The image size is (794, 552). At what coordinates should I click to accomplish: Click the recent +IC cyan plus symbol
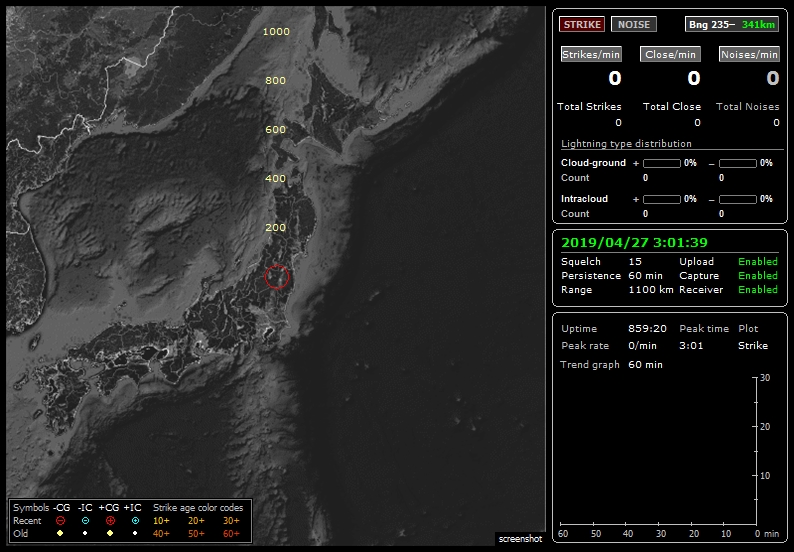click(135, 521)
